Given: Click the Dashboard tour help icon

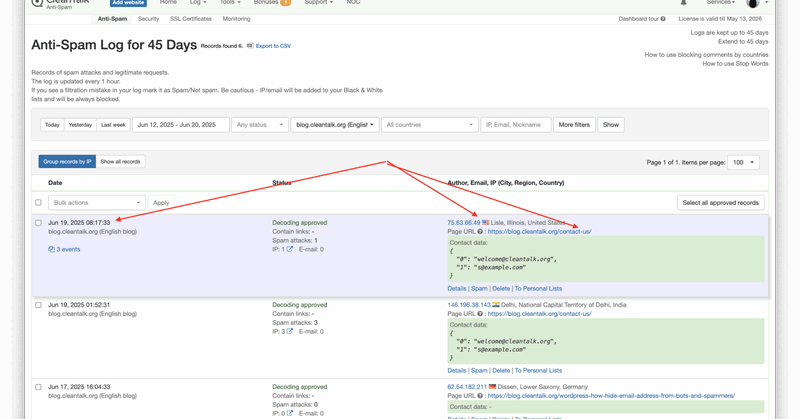Looking at the screenshot, I should pyautogui.click(x=663, y=19).
